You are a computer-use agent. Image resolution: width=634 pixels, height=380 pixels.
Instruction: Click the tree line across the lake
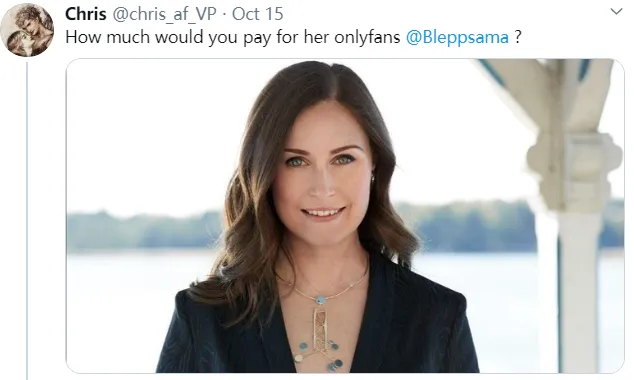click(x=142, y=230)
